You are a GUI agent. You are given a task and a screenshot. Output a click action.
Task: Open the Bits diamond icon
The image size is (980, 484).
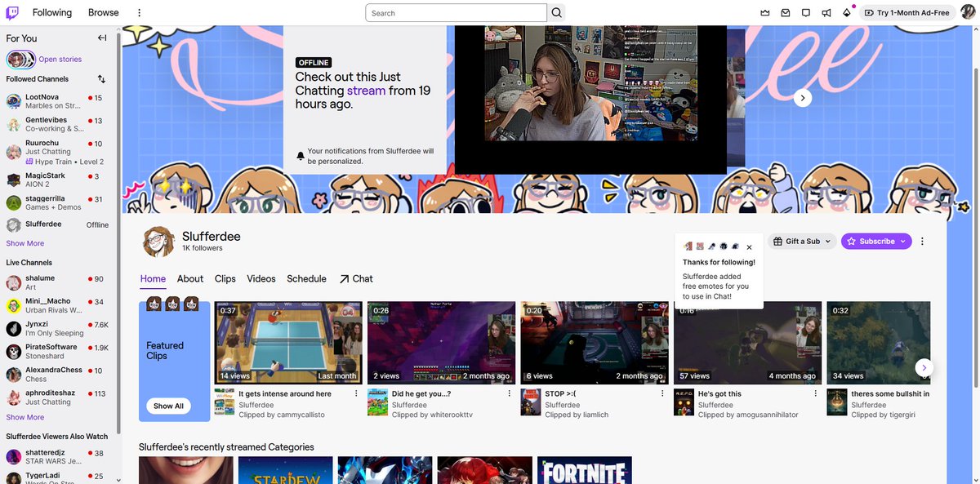(847, 13)
